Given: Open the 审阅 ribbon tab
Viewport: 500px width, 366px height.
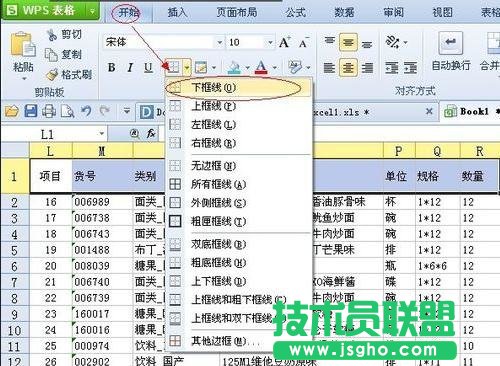Looking at the screenshot, I should pos(393,13).
